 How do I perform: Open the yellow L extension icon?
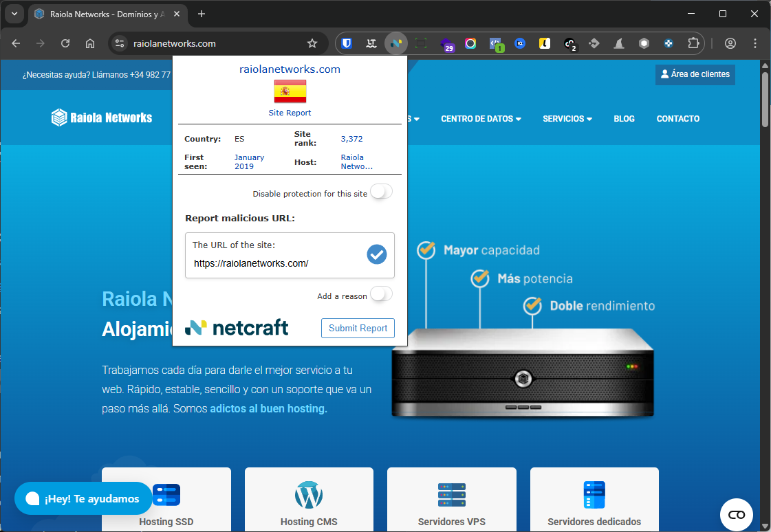(x=544, y=44)
